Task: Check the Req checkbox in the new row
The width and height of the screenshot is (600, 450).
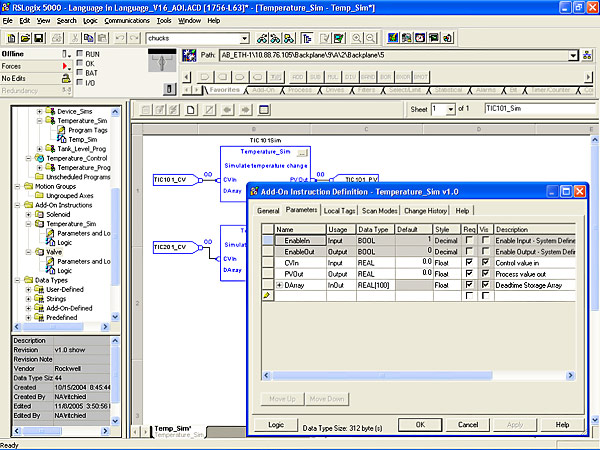Action: (469, 296)
